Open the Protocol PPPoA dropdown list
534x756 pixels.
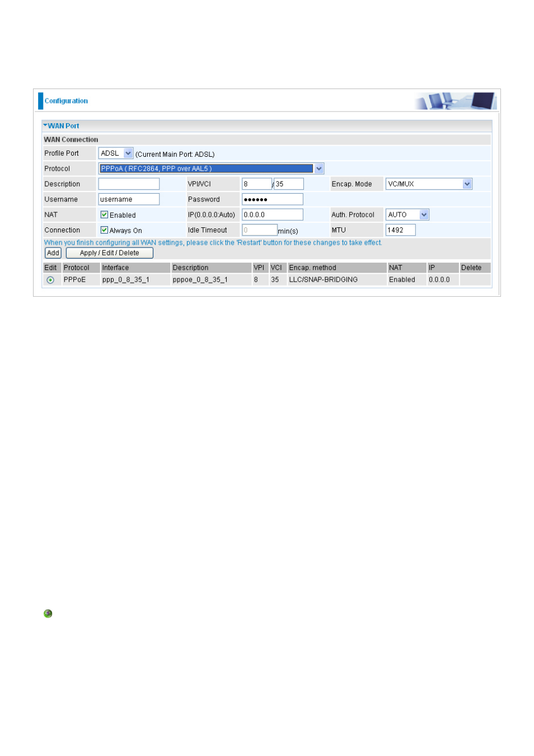pyautogui.click(x=211, y=169)
